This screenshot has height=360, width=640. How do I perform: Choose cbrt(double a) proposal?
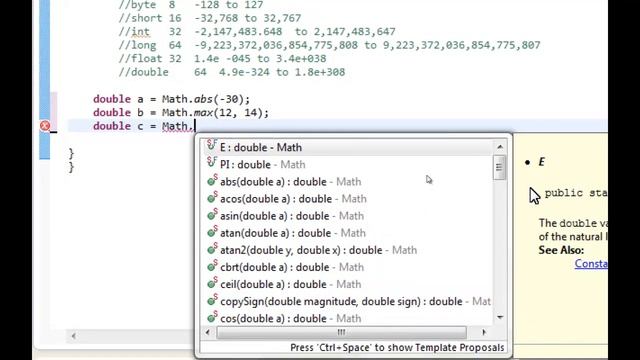(x=348, y=267)
